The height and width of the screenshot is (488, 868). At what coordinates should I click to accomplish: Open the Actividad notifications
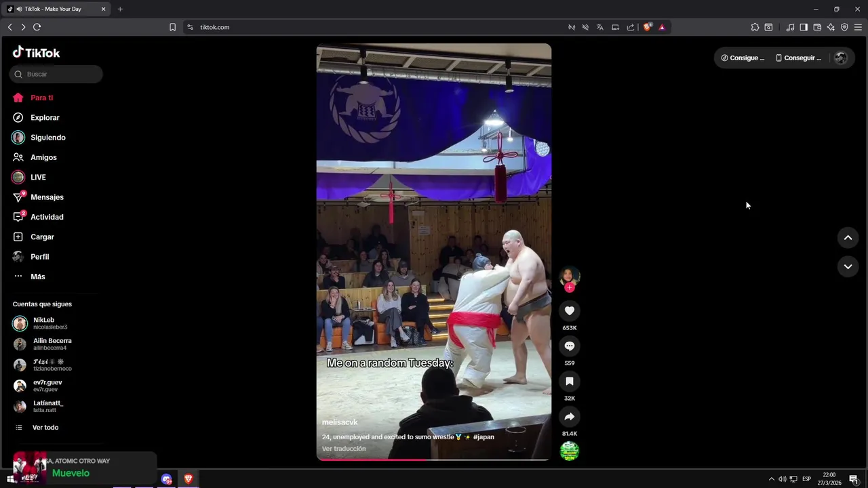47,217
